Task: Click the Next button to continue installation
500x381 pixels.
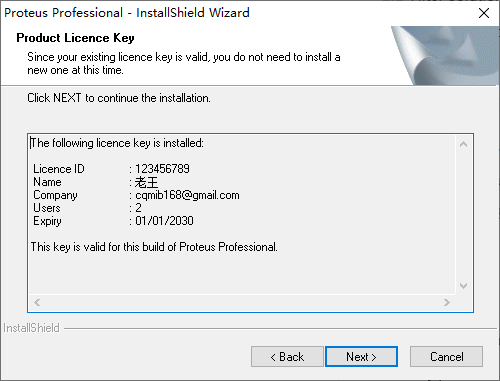Action: pyautogui.click(x=361, y=357)
